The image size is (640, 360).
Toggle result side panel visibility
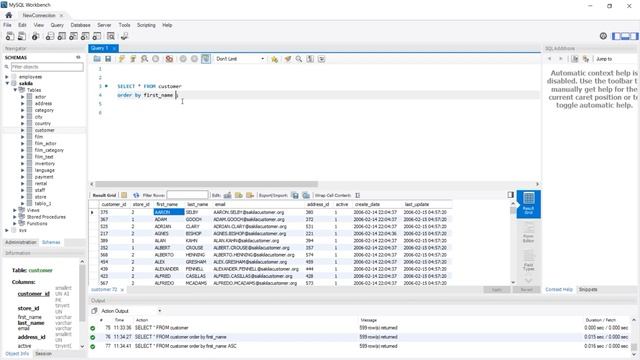pyautogui.click(x=511, y=195)
